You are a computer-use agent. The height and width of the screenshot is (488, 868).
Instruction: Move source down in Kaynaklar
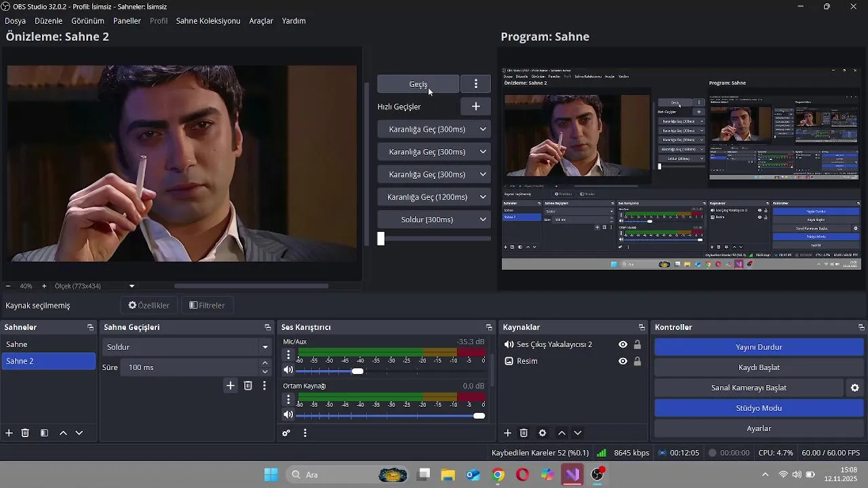[578, 433]
